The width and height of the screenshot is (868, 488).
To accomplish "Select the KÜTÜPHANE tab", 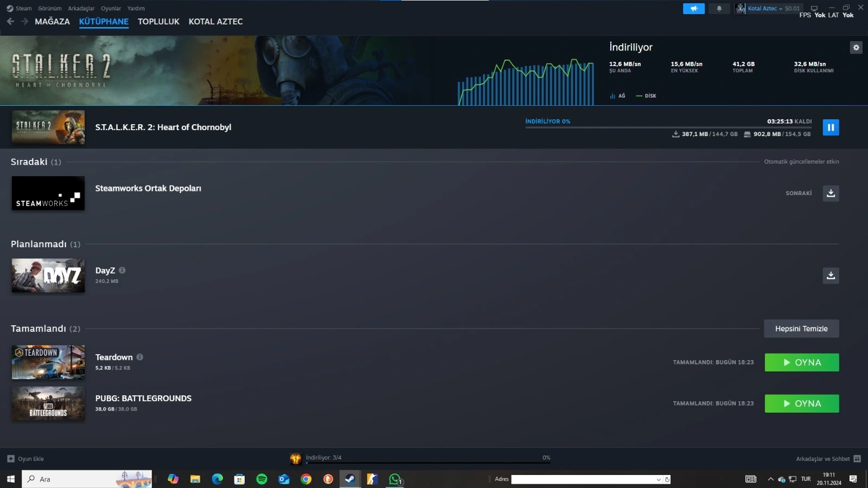I will pos(104,22).
